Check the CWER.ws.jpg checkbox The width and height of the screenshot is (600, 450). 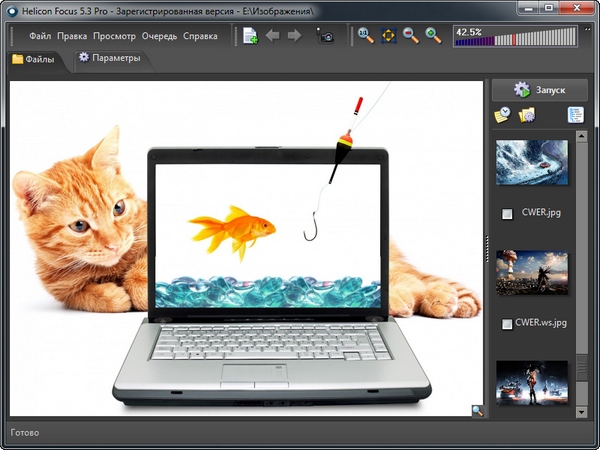(507, 324)
